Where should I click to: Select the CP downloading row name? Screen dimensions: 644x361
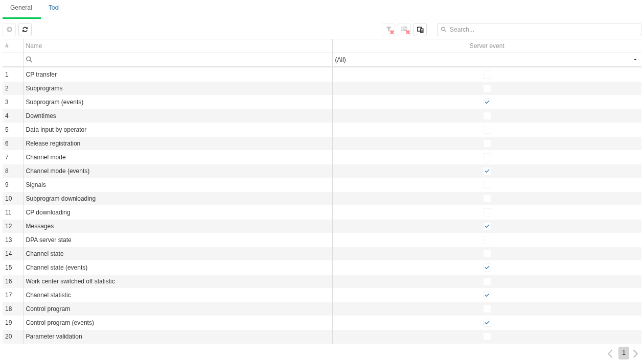tap(48, 212)
